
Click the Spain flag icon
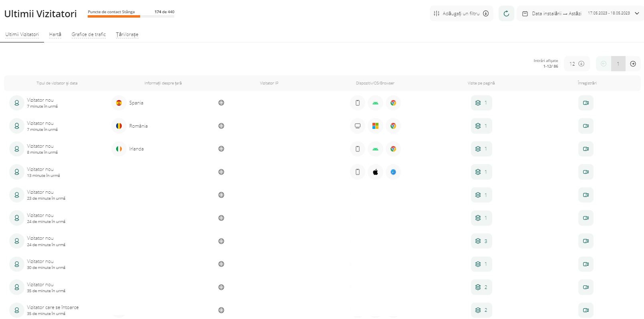119,103
